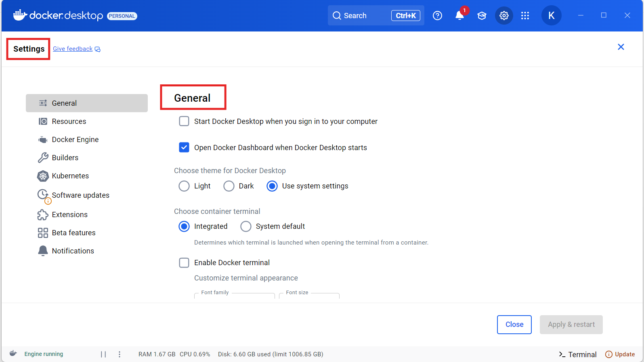The width and height of the screenshot is (644, 362).
Task: Select the Light theme radio button
Action: pos(184,186)
